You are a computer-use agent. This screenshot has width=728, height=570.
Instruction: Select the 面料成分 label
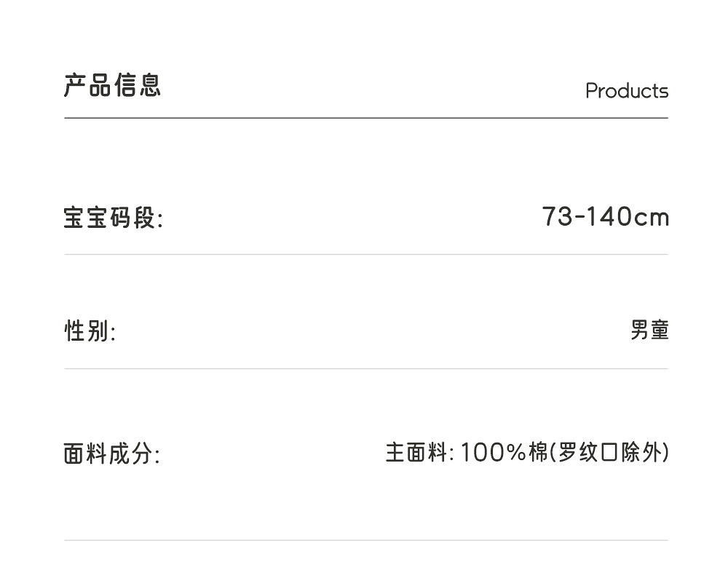[x=111, y=454]
